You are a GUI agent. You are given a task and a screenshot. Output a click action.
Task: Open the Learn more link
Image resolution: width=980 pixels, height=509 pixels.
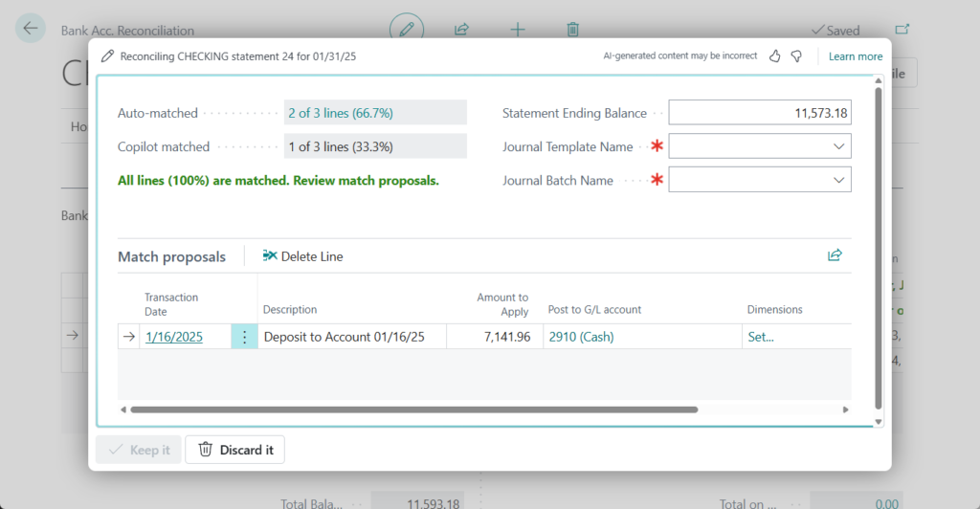coord(856,56)
